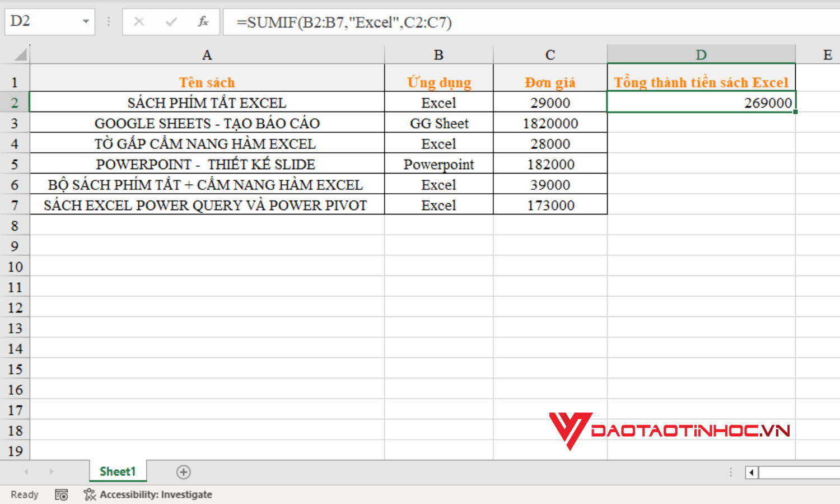
Task: Click the 'Excel' cell in row 7
Action: click(x=439, y=205)
